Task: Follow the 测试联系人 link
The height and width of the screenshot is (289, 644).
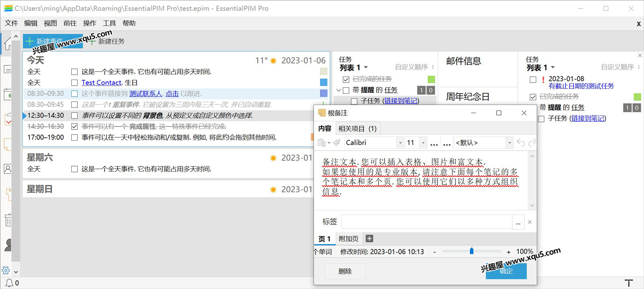Action: coord(146,94)
